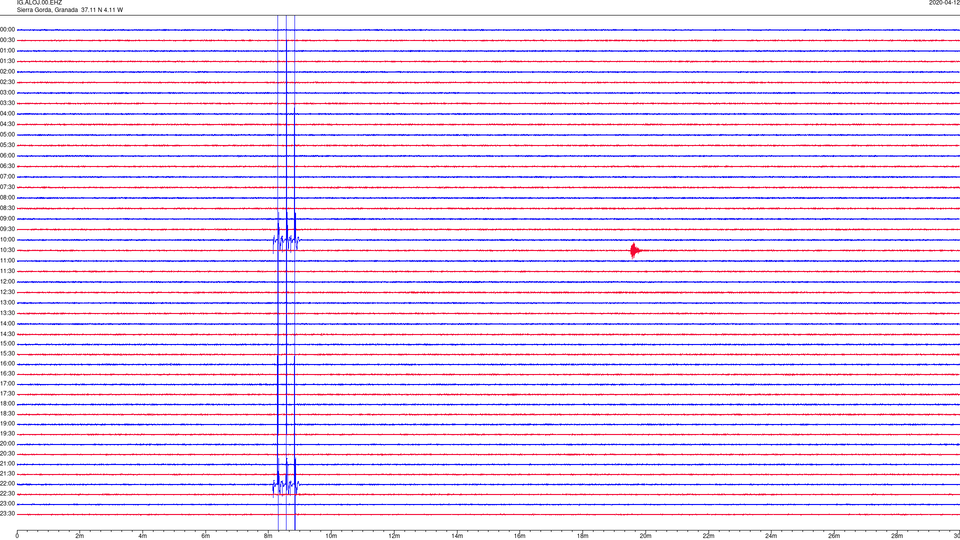Pick the 12:00 trace label
960x540 pixels.
point(7,282)
